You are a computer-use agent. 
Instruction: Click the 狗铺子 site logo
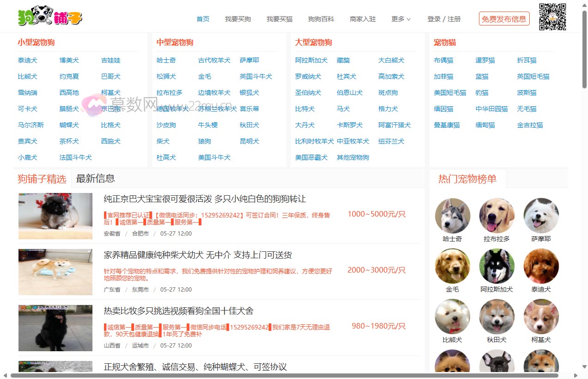click(50, 18)
